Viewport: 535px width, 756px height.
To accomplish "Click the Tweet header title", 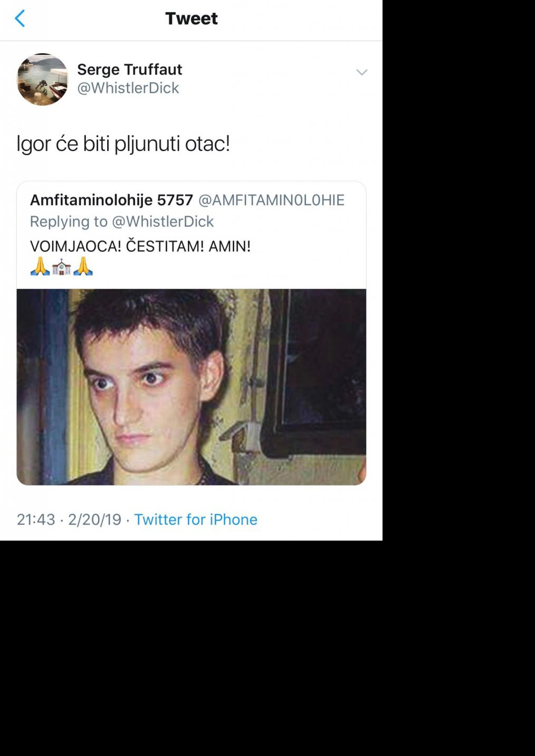I will (191, 18).
